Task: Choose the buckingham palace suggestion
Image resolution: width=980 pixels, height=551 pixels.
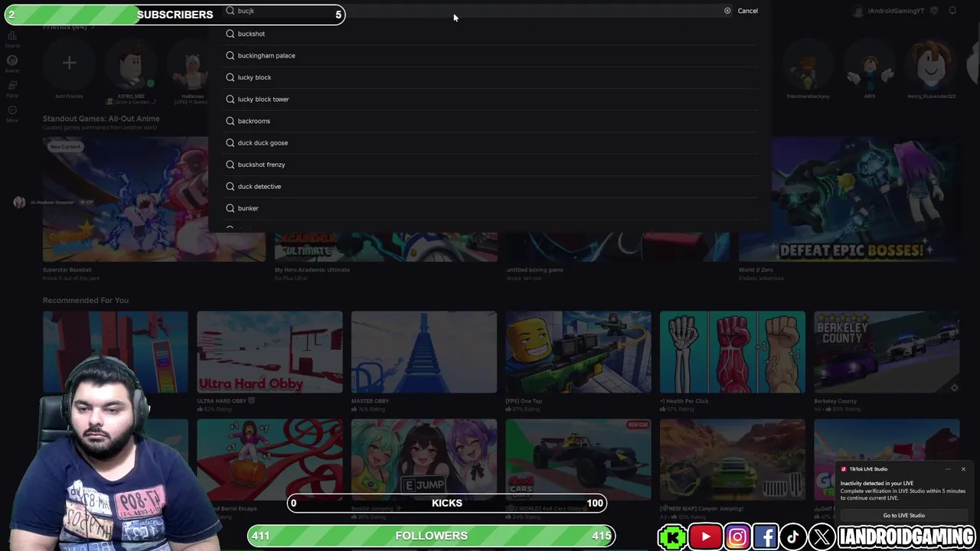Action: [x=490, y=56]
